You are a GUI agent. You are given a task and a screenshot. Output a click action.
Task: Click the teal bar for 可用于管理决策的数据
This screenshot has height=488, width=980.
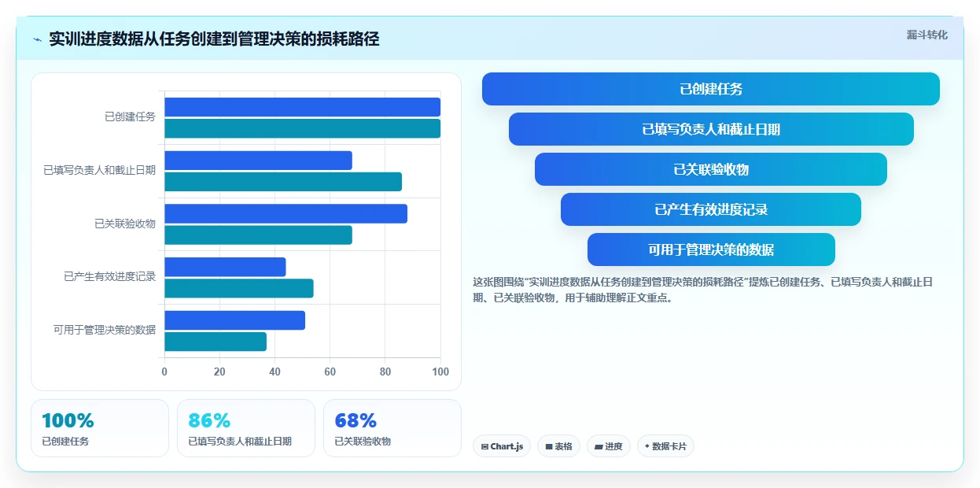216,342
